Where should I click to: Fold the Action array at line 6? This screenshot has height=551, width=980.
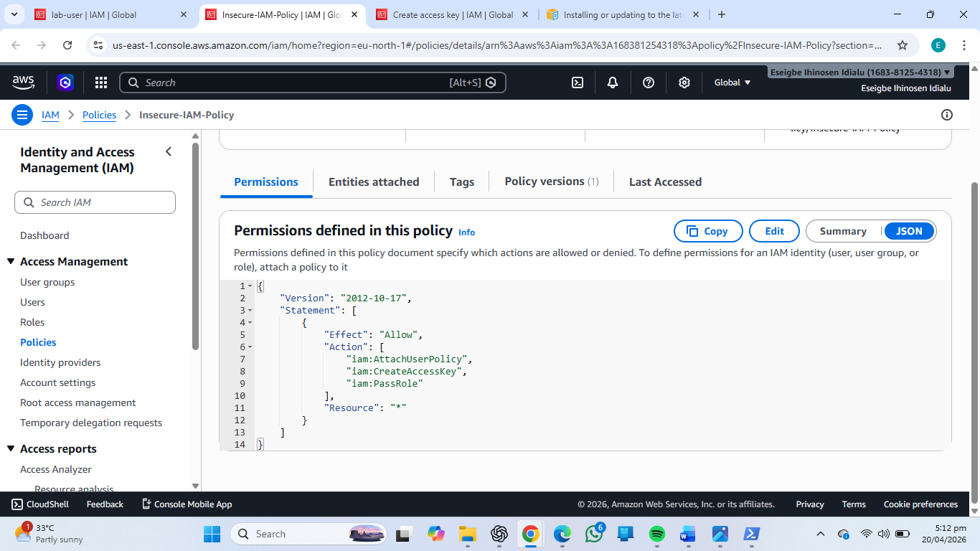point(250,347)
